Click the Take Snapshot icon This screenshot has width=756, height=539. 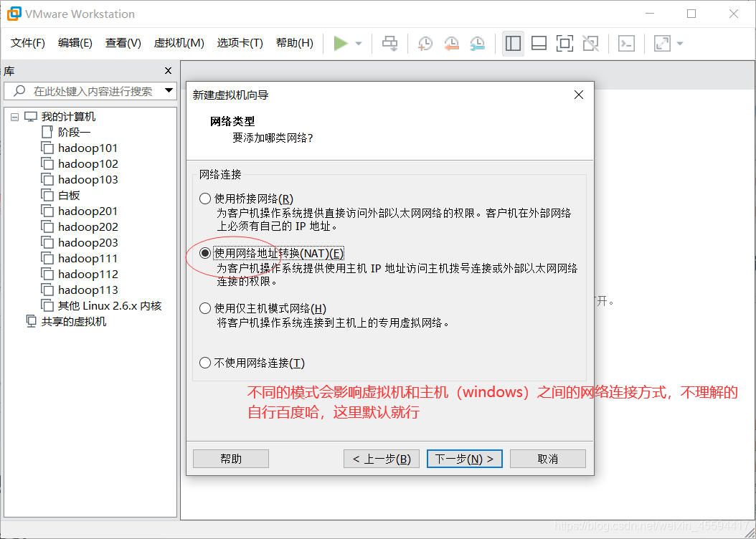[425, 43]
